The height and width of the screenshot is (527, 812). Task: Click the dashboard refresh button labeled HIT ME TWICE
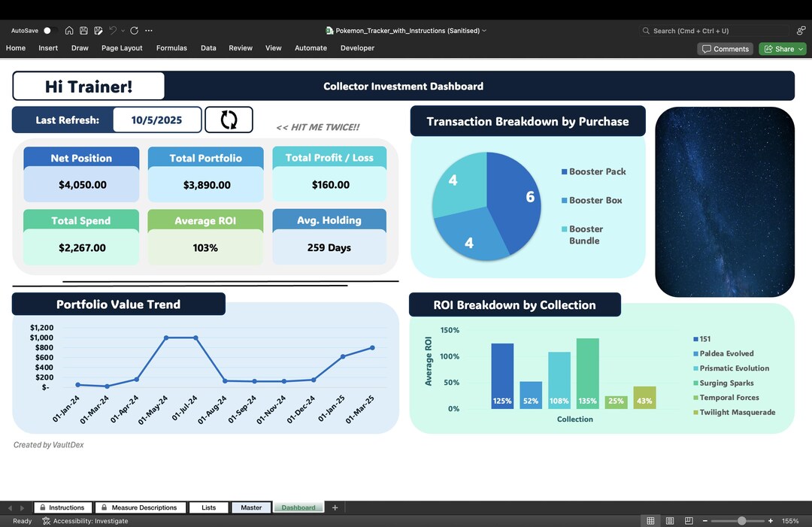[x=229, y=119]
